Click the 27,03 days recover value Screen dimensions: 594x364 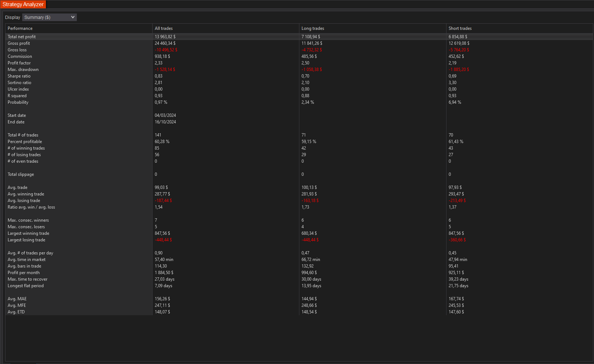(x=165, y=279)
